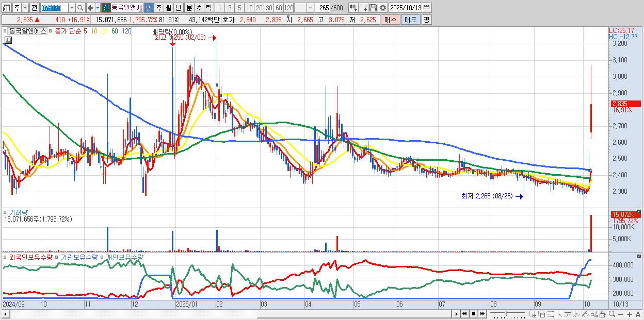Click the 1 interval button
644x320 pixels.
(219, 8)
